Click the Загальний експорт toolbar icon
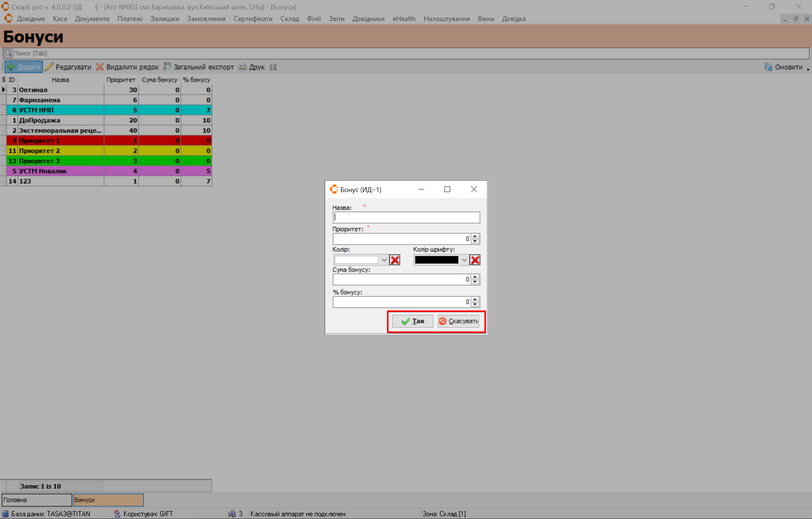Screen dimensions: 812x519 point(167,67)
